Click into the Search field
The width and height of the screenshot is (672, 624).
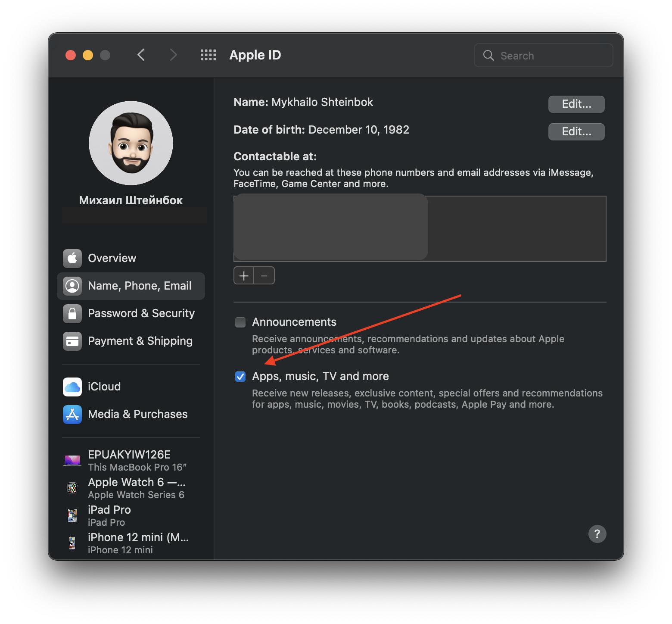click(x=543, y=55)
